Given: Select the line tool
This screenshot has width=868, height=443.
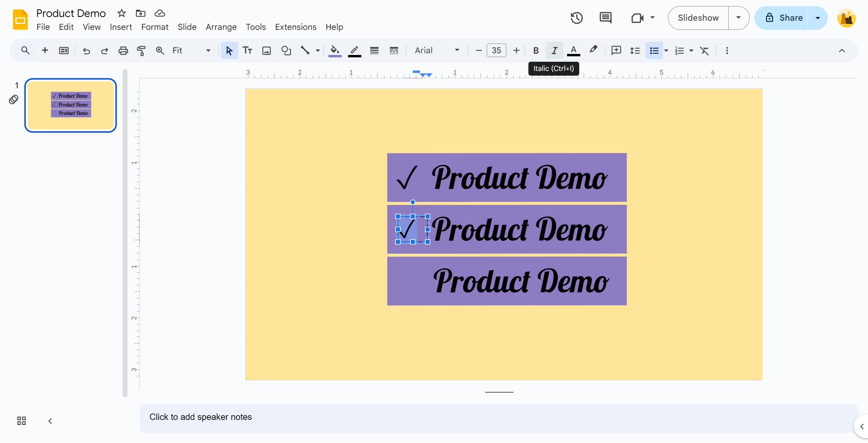Looking at the screenshot, I should (305, 51).
